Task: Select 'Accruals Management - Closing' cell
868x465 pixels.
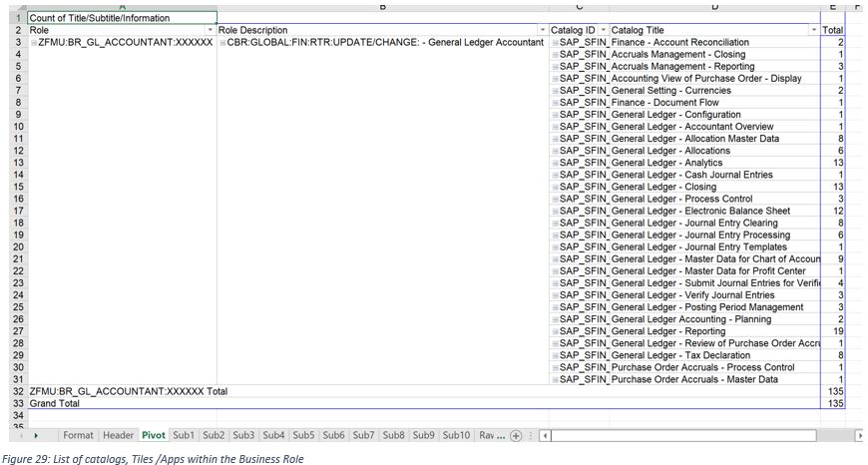Action: (x=714, y=54)
